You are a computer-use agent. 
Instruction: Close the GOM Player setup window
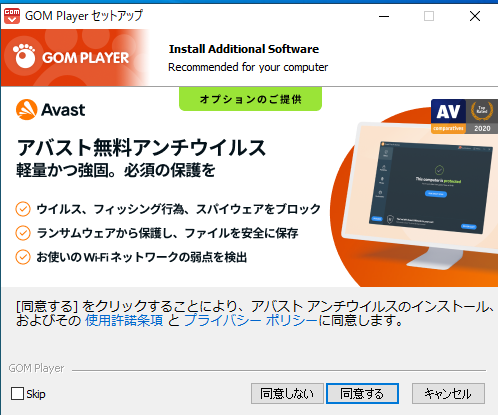pos(475,16)
